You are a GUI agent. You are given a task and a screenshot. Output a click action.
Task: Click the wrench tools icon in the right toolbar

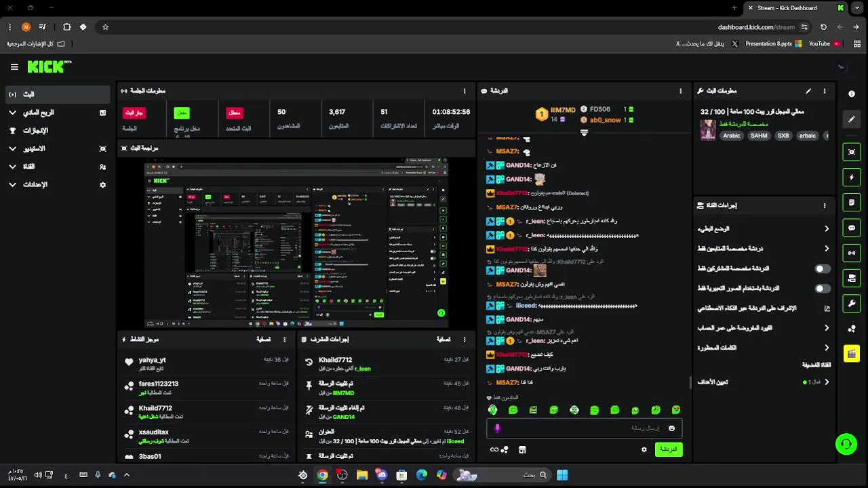[852, 303]
